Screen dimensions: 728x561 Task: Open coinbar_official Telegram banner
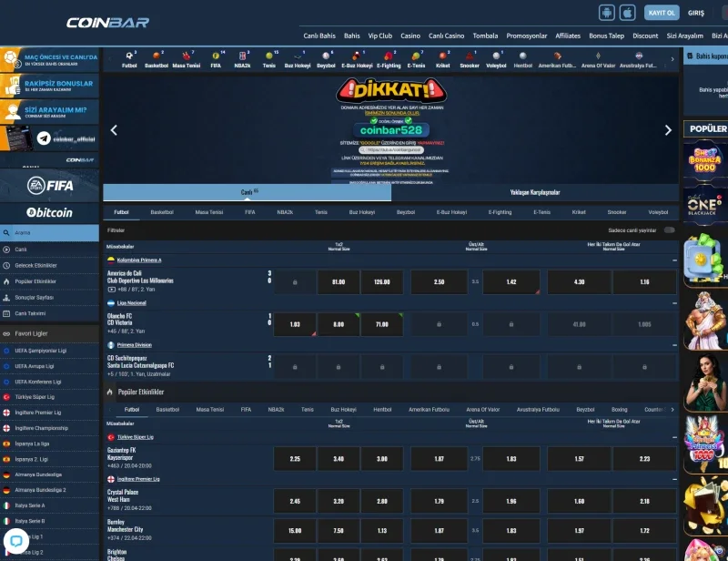pos(49,138)
